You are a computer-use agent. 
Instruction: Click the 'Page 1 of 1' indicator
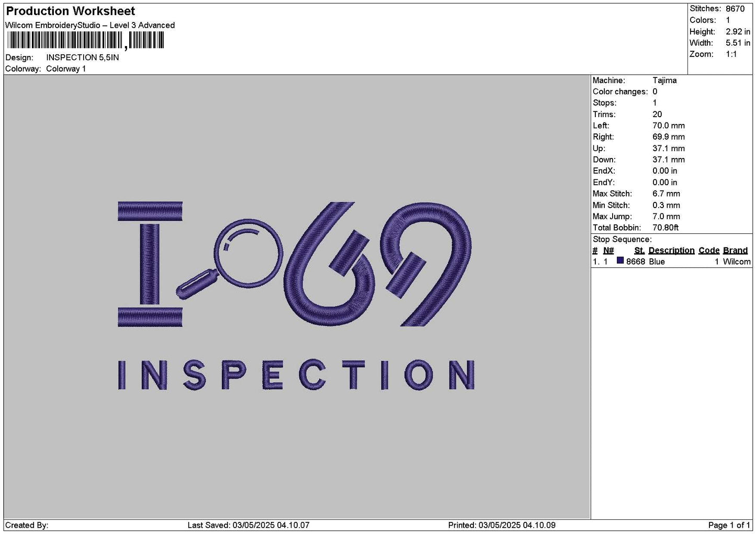coord(729,525)
